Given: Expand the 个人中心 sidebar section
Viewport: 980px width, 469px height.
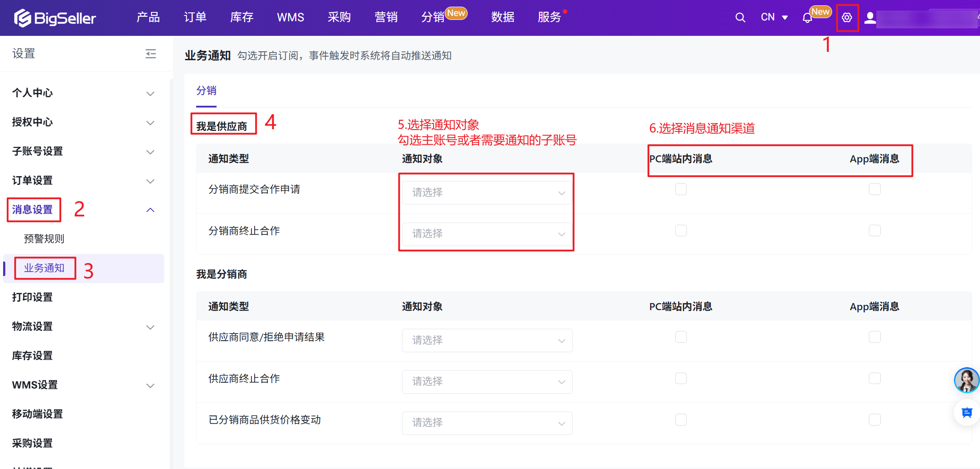Looking at the screenshot, I should click(83, 93).
